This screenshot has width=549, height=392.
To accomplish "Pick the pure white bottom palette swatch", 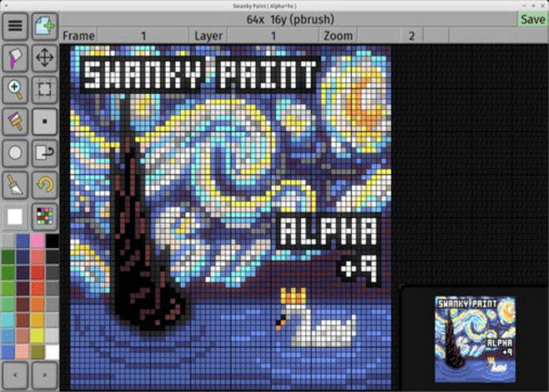I will pyautogui.click(x=52, y=352).
